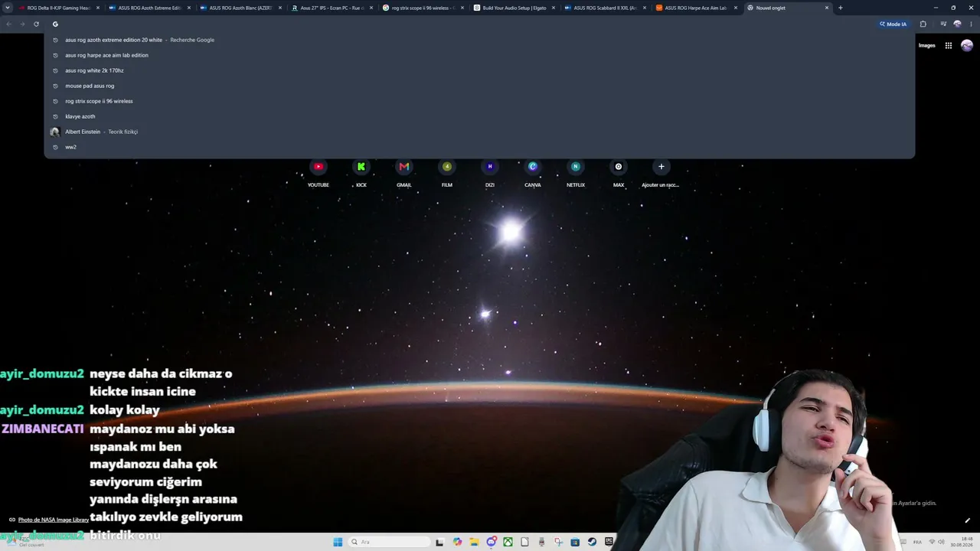The width and height of the screenshot is (980, 551).
Task: Open the MAX shortcut icon
Action: [x=619, y=167]
